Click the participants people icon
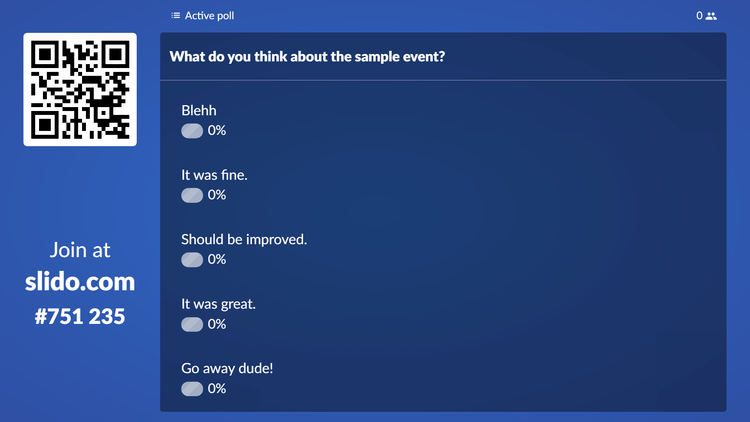Viewport: 750px width, 422px height. point(711,16)
